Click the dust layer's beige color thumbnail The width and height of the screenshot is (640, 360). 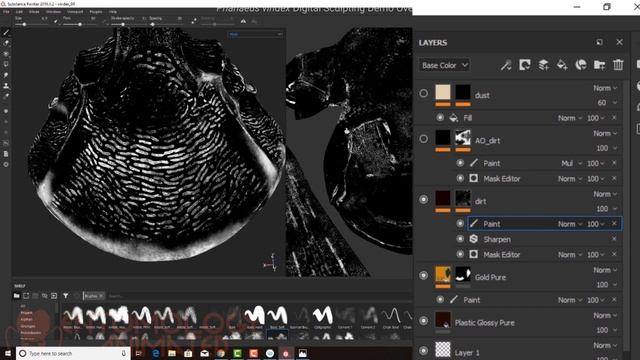coord(443,92)
